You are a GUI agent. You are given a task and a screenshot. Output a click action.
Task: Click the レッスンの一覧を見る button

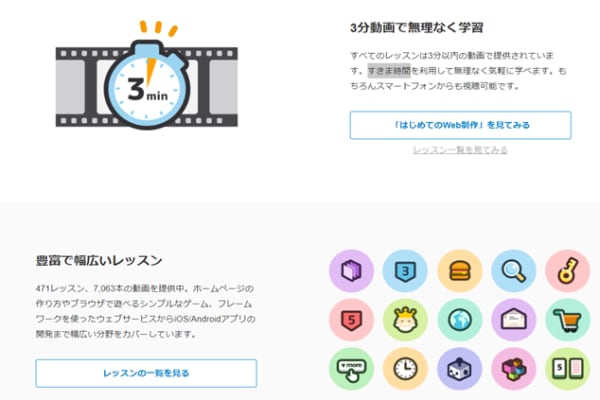click(146, 373)
